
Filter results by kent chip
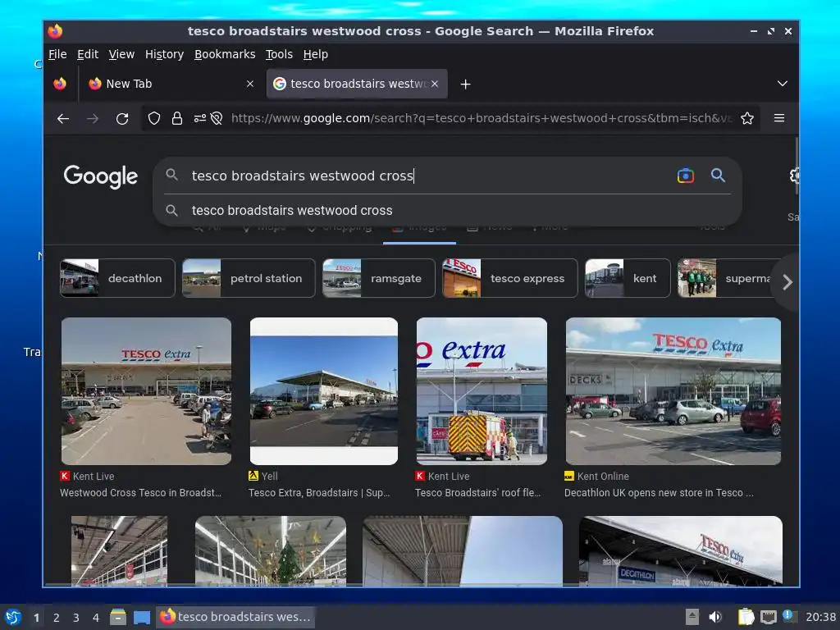pos(628,278)
